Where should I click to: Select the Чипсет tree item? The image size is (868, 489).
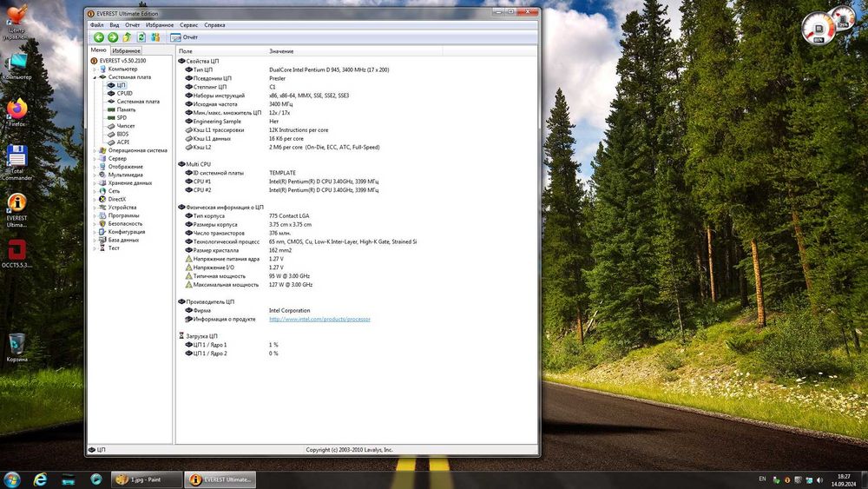(126, 126)
